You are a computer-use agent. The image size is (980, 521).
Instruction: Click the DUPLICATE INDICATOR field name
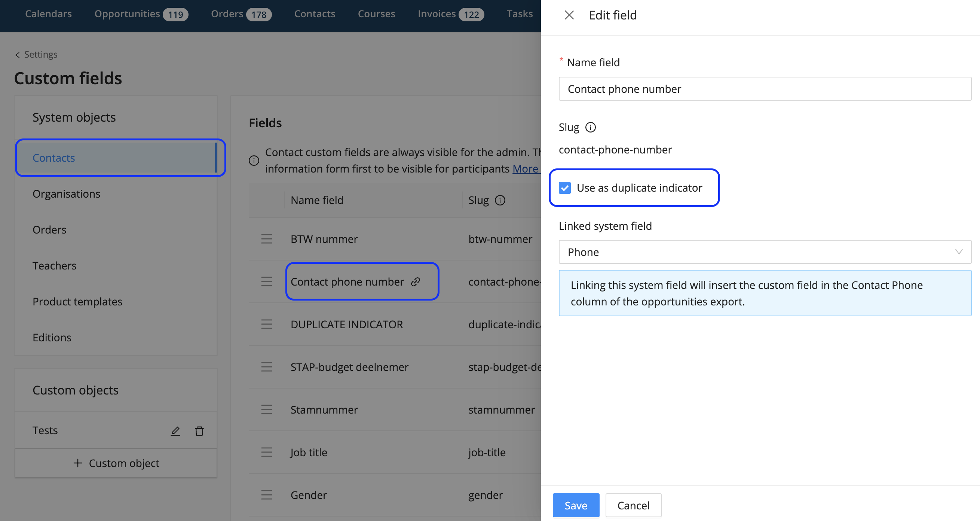click(x=347, y=324)
